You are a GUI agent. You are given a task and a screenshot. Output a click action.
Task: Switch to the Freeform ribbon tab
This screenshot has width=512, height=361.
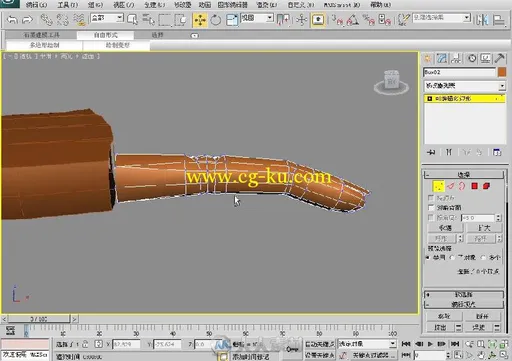[x=106, y=35]
